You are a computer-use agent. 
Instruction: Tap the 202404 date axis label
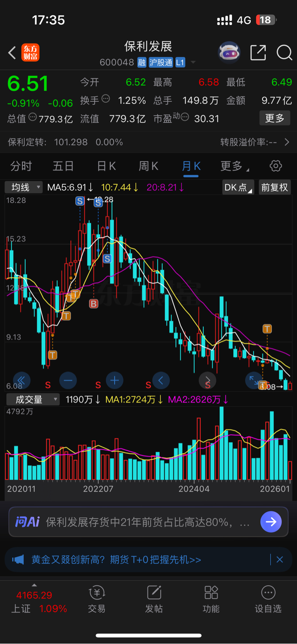pyautogui.click(x=194, y=489)
